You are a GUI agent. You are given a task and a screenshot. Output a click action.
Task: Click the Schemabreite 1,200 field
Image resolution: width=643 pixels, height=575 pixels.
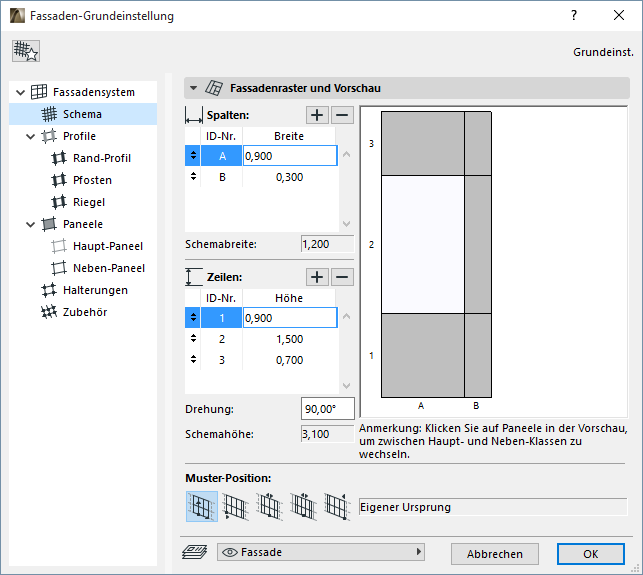point(328,244)
